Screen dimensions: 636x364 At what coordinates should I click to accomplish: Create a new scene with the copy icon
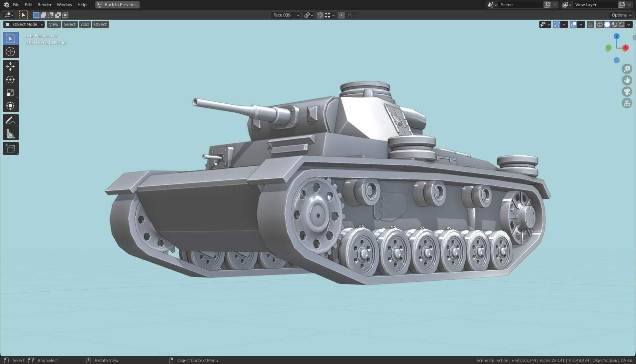[x=547, y=4]
